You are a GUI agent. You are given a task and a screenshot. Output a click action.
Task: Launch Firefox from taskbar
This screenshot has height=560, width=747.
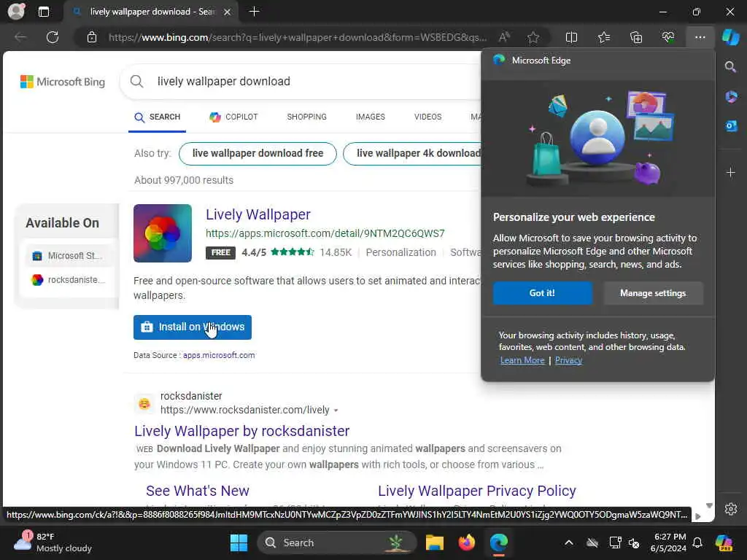(466, 542)
